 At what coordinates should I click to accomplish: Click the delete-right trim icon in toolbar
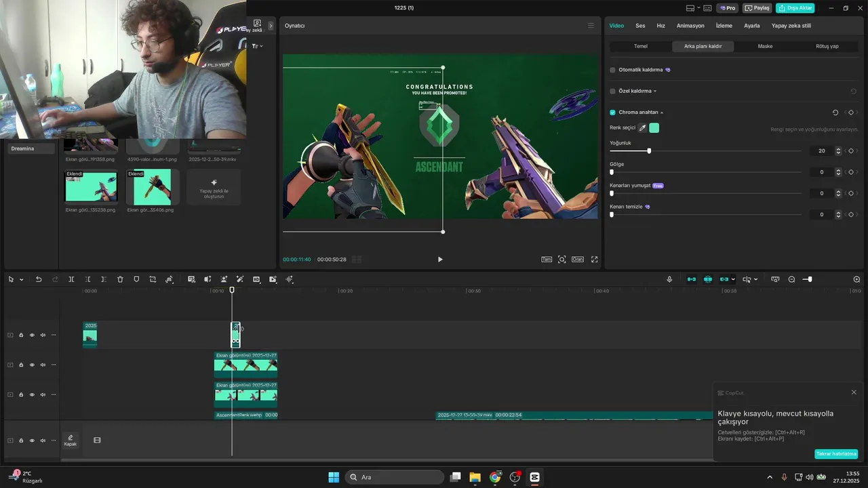[x=104, y=279]
